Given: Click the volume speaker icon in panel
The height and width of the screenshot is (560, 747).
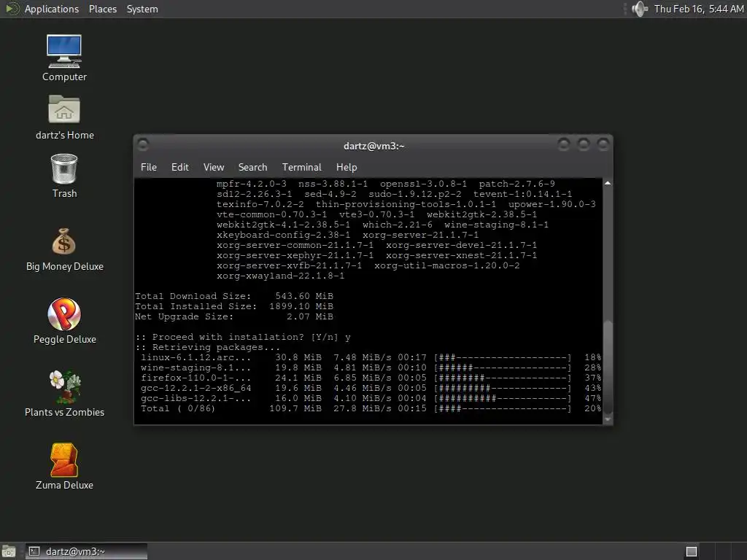Looking at the screenshot, I should (x=639, y=9).
